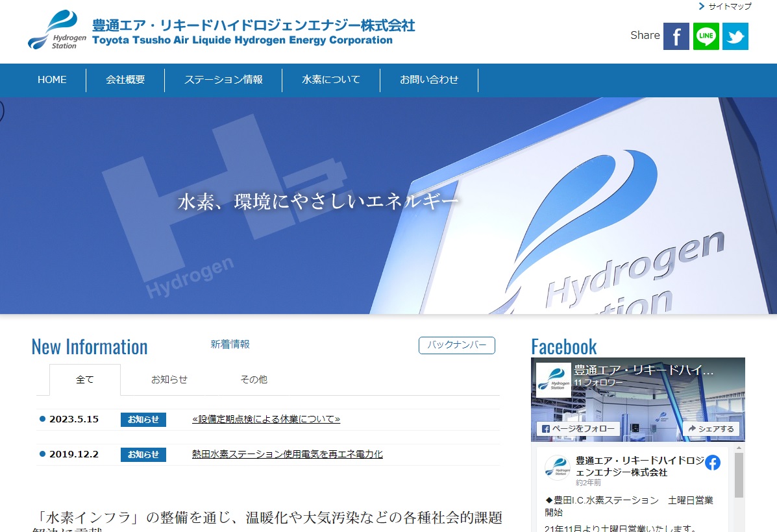Open 設備定期点検による休業について news link
Screen dimensions: 777x532
(x=266, y=419)
